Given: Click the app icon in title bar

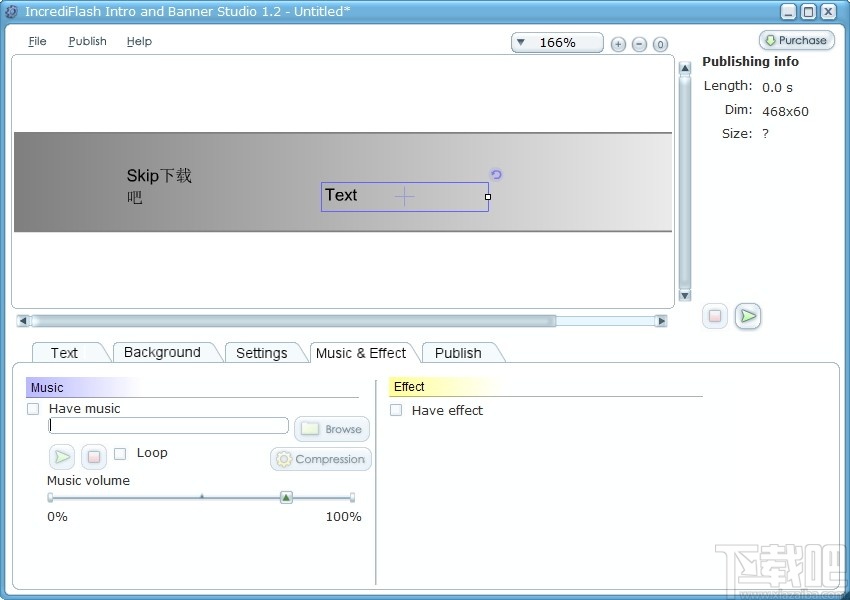Looking at the screenshot, I should pos(11,11).
